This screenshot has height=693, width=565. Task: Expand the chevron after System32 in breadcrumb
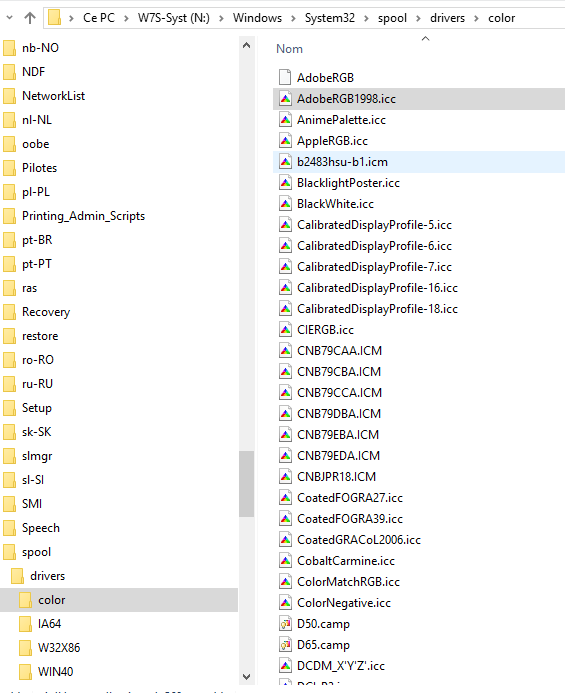[x=366, y=18]
